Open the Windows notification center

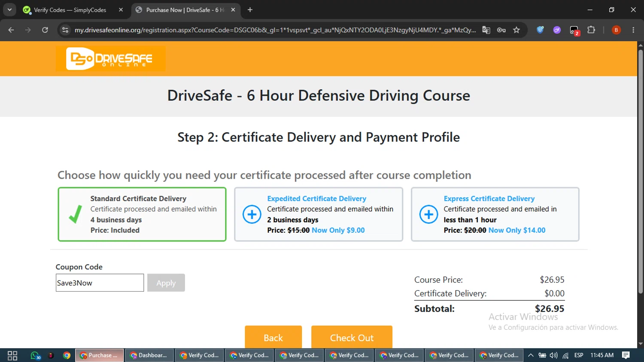626,356
